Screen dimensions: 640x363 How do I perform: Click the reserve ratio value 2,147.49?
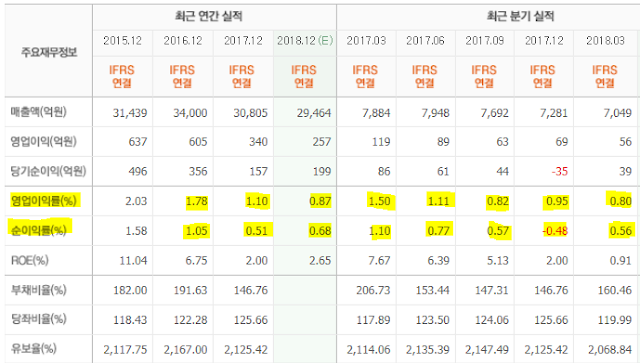click(487, 350)
